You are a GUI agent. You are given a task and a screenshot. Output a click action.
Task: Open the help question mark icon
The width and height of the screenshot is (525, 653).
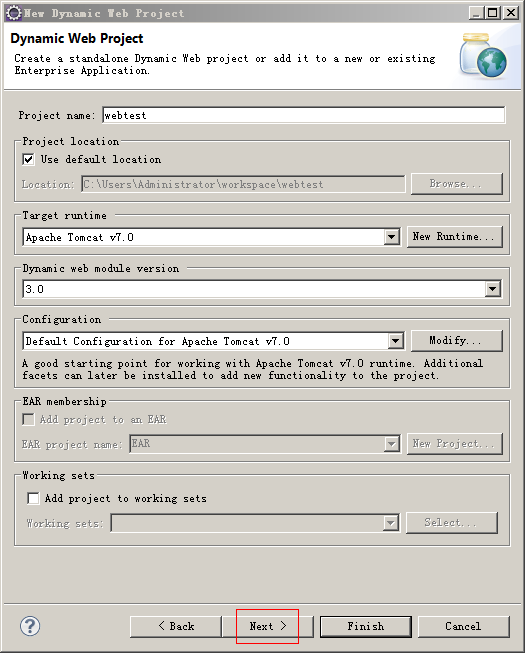[x=30, y=626]
